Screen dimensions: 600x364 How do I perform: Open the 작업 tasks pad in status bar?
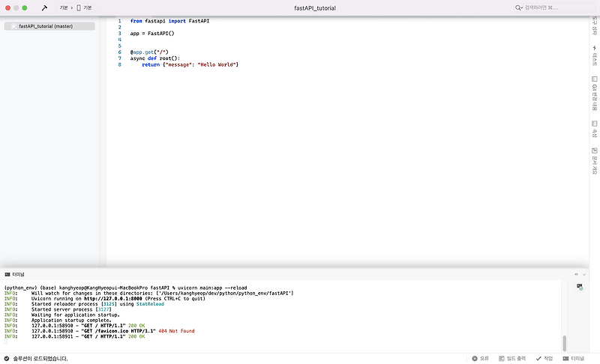[544, 358]
